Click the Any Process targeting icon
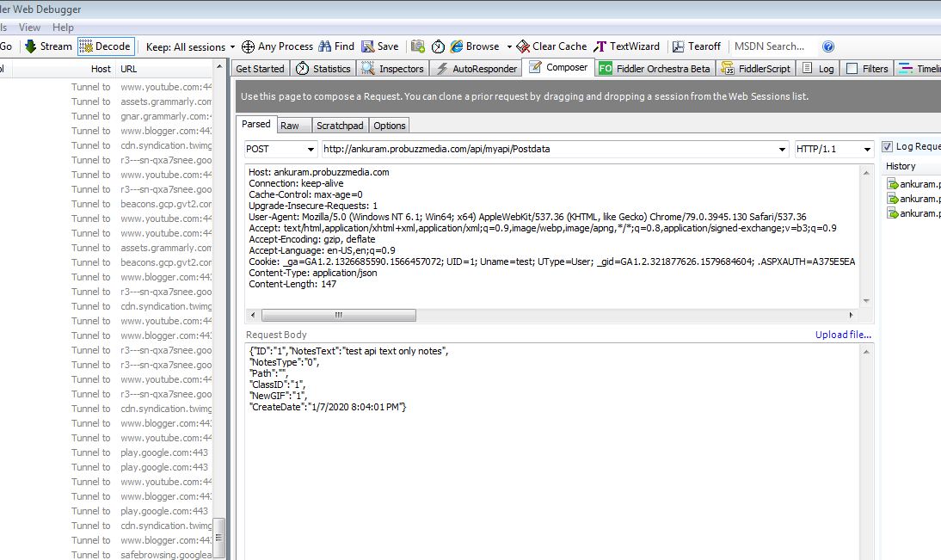 tap(248, 46)
